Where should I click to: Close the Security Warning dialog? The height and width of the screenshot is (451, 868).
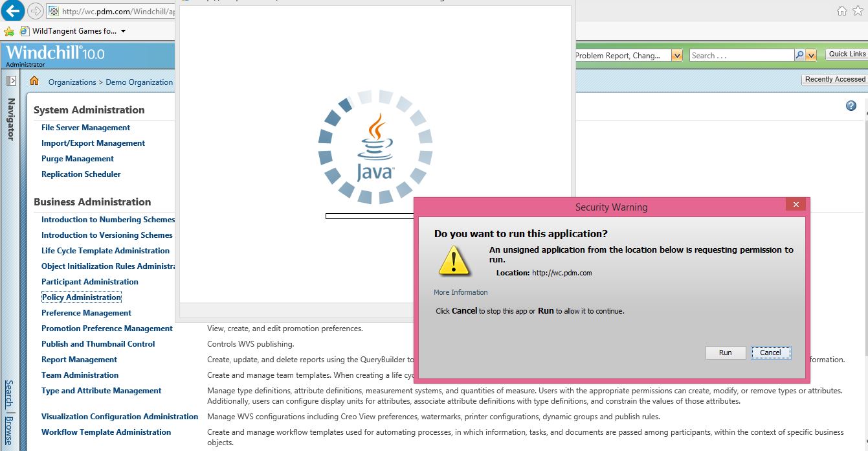pos(796,205)
